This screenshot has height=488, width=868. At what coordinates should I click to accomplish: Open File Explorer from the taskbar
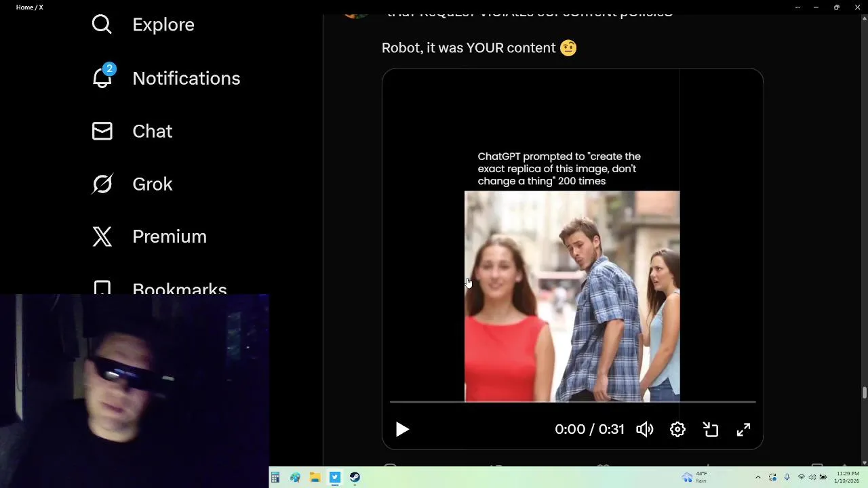click(x=315, y=478)
